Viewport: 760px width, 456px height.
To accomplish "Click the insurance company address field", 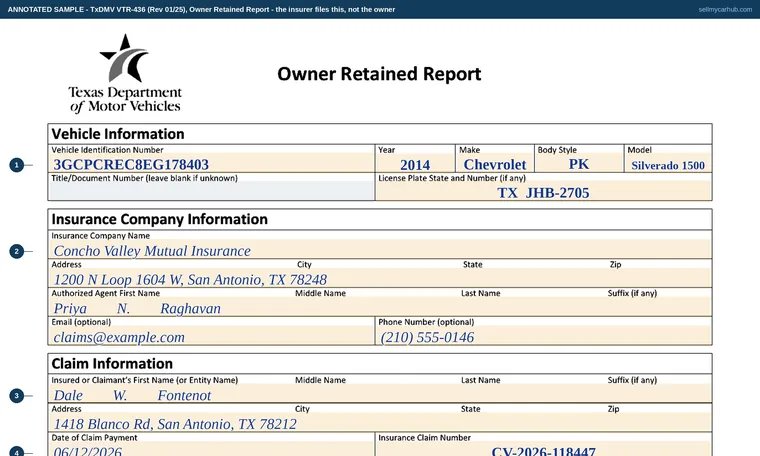I will click(380, 279).
